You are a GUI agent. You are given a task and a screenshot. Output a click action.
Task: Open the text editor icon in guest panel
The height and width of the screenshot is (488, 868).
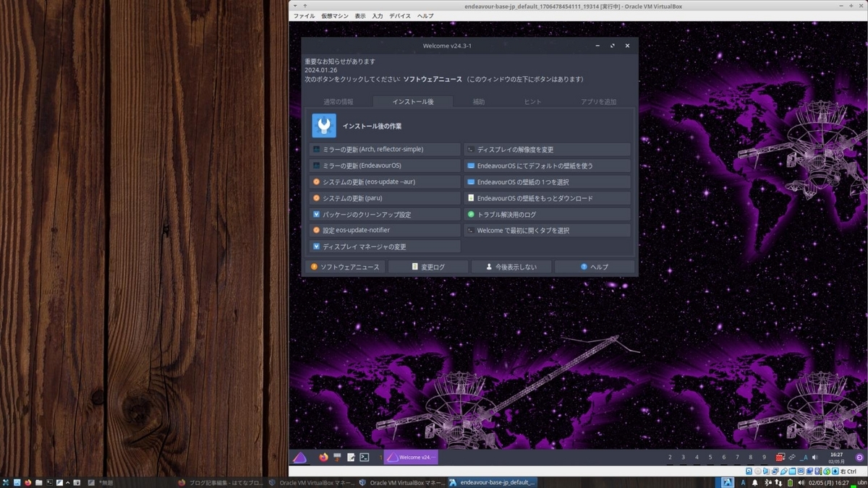351,457
